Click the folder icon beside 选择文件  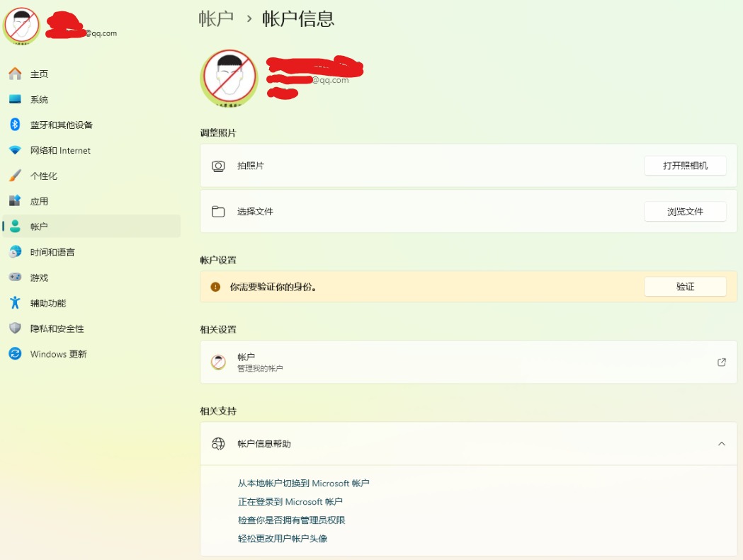click(218, 211)
